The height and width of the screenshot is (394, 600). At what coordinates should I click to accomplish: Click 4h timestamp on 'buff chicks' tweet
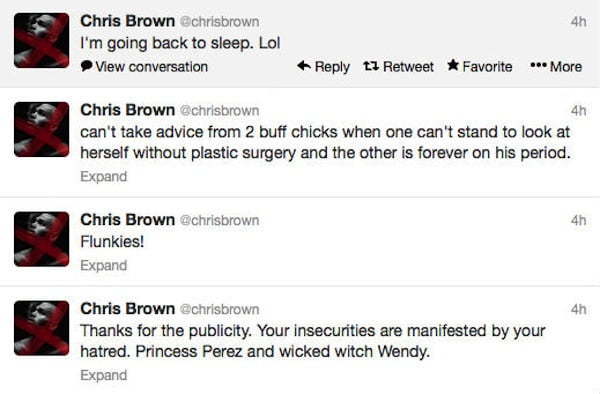[578, 111]
